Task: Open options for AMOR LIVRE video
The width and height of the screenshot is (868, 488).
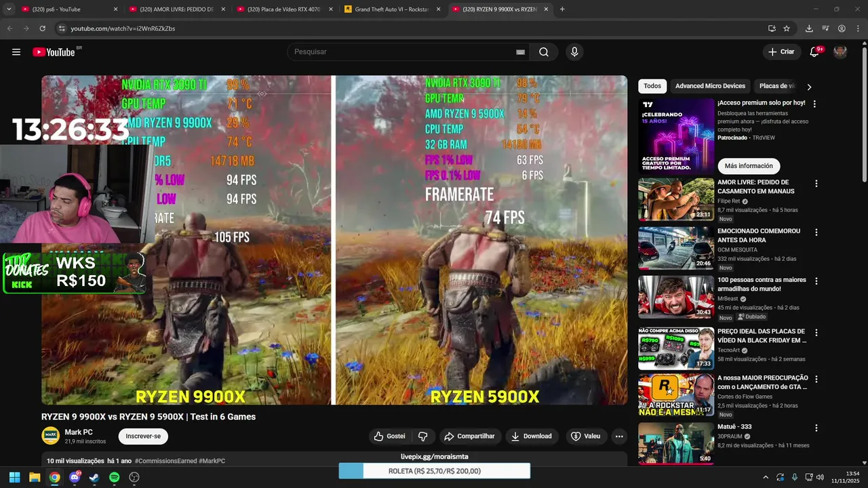Action: (x=816, y=184)
